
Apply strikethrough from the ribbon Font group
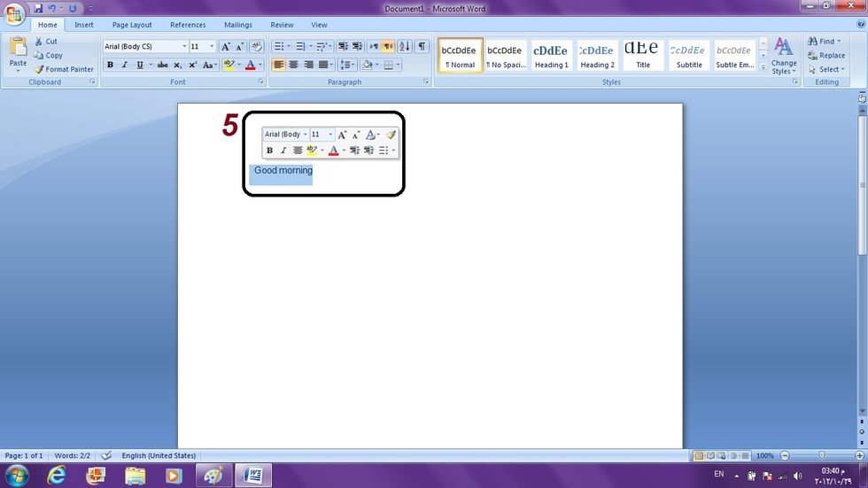click(162, 65)
